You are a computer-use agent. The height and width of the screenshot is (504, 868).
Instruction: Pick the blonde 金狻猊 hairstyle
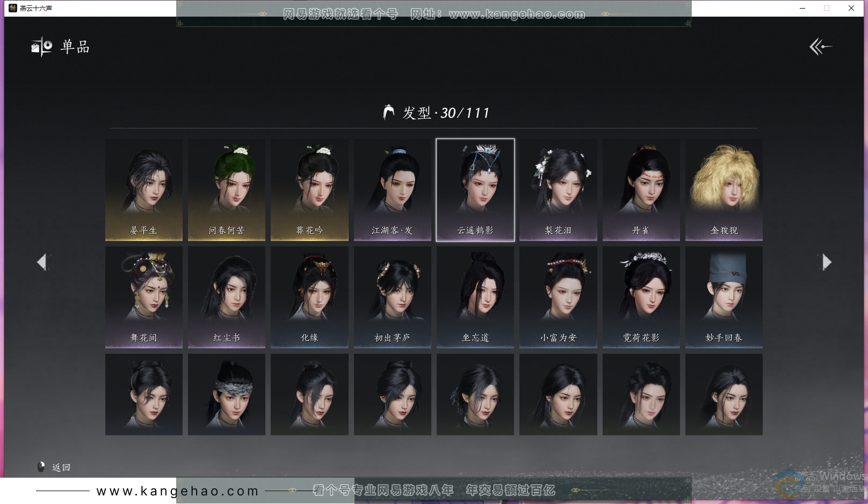(x=724, y=190)
